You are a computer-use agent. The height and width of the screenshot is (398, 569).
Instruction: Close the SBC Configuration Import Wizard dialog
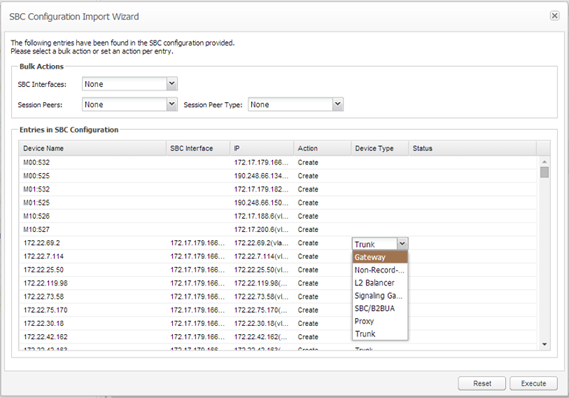click(x=554, y=16)
